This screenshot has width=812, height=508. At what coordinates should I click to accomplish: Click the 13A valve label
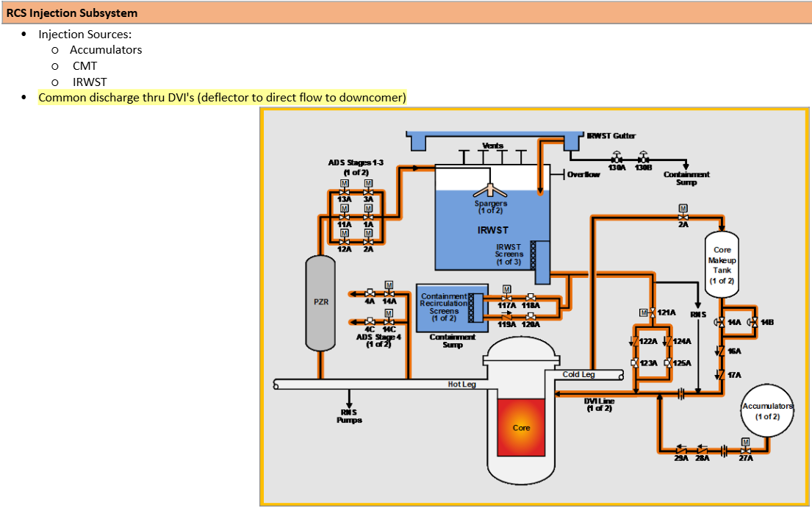coord(345,198)
